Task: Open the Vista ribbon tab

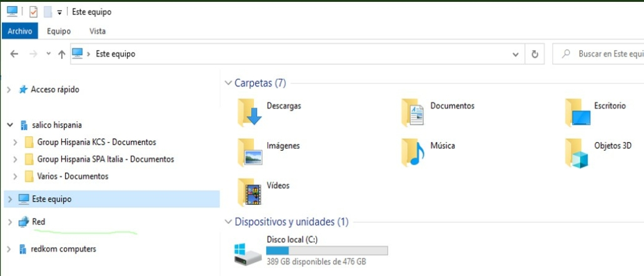Action: (98, 31)
